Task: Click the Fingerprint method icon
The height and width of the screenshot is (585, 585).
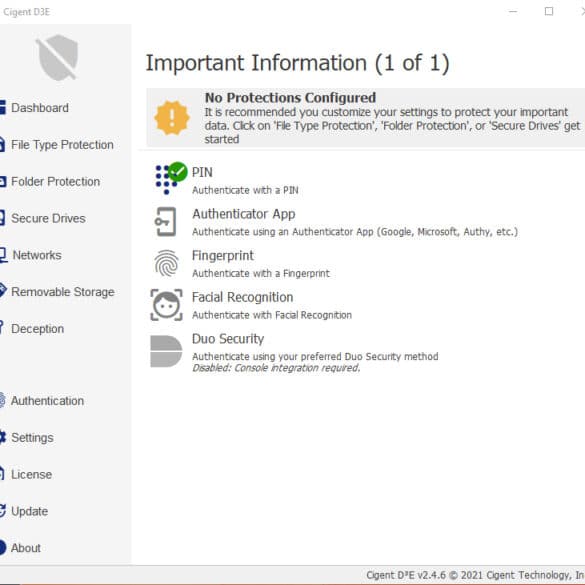Action: [x=166, y=263]
